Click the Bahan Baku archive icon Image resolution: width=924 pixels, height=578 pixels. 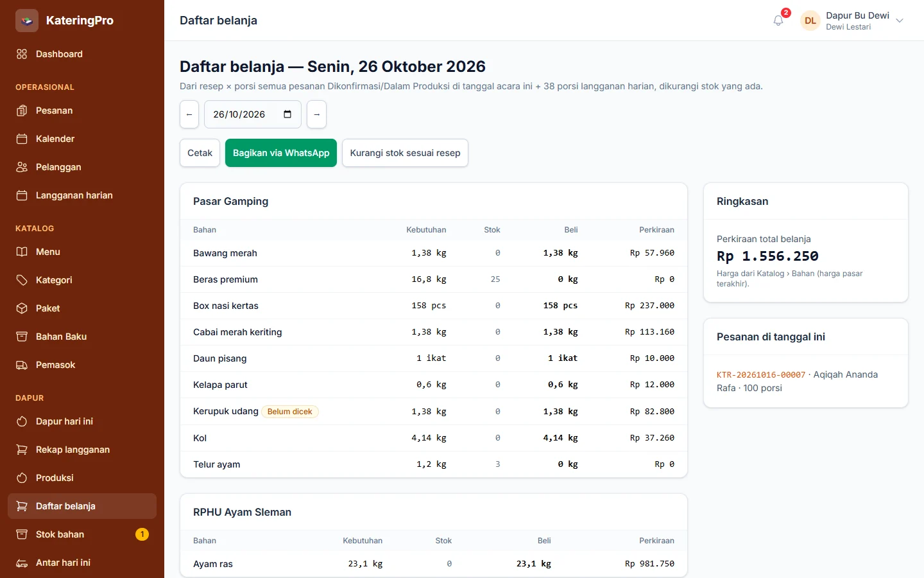22,337
